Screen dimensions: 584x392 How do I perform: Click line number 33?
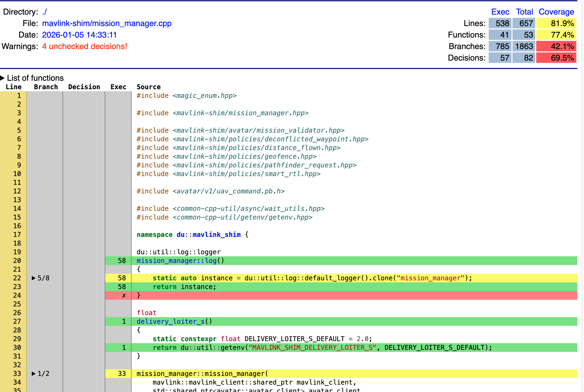(17, 374)
